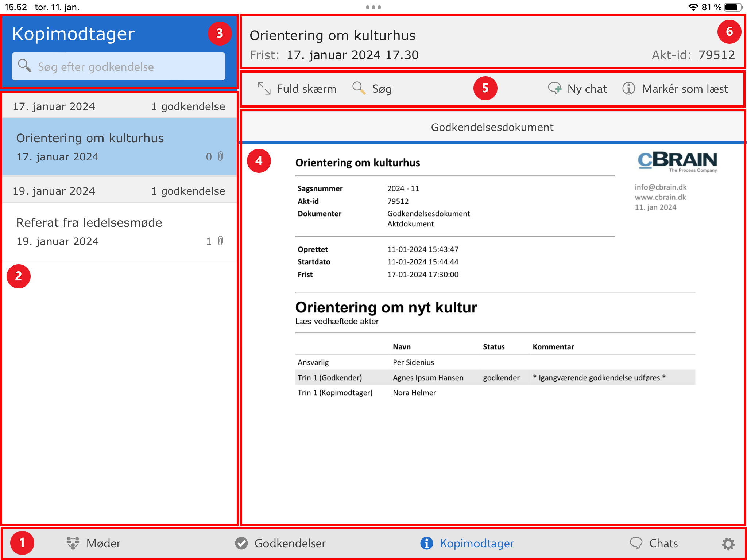The image size is (747, 560).
Task: Tap the settings gear icon
Action: [728, 544]
